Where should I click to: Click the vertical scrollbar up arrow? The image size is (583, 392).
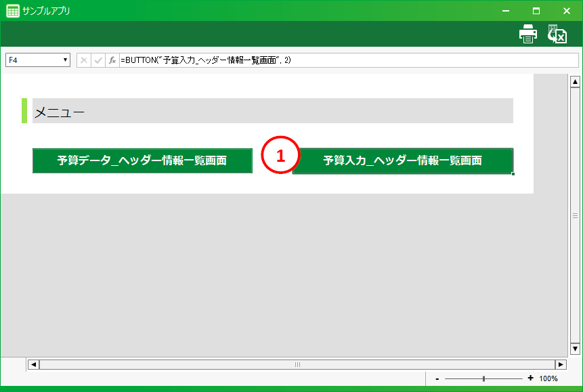pyautogui.click(x=576, y=82)
